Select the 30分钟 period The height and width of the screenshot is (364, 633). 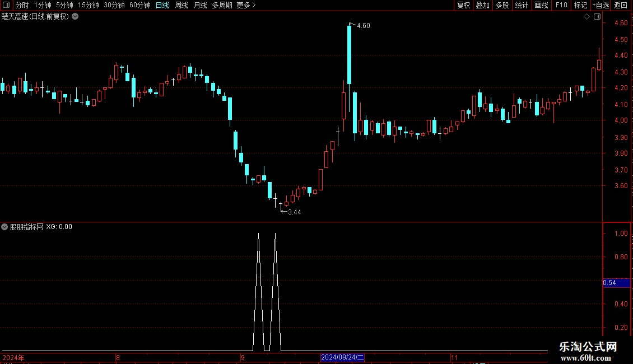coord(114,5)
